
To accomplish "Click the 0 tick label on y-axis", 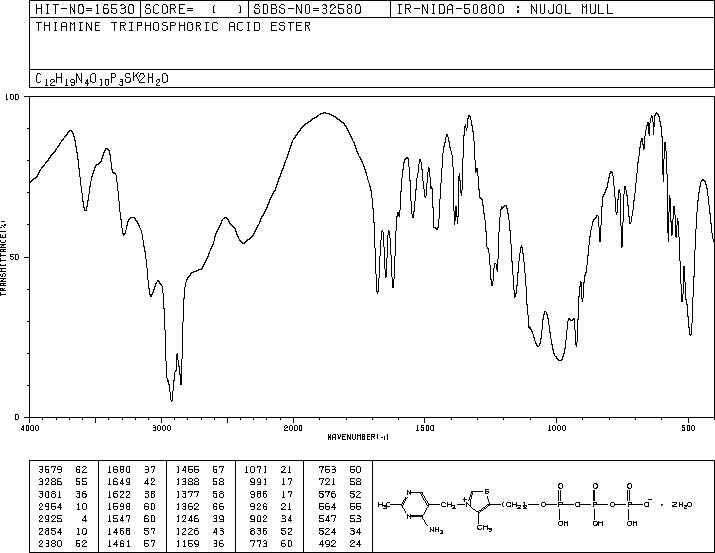I will [17, 417].
